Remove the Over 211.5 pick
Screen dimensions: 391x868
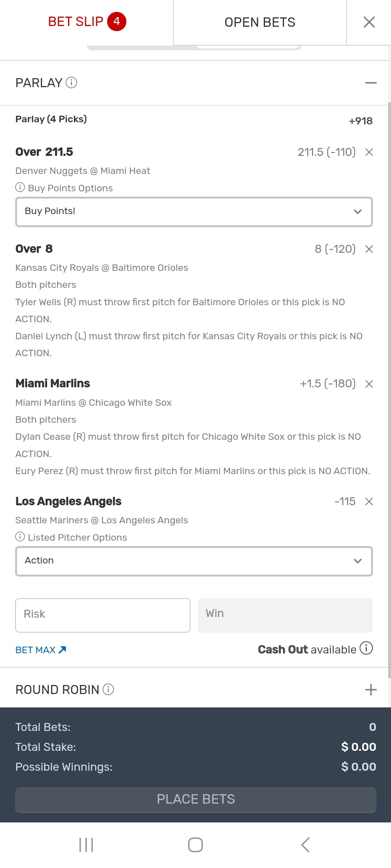369,152
